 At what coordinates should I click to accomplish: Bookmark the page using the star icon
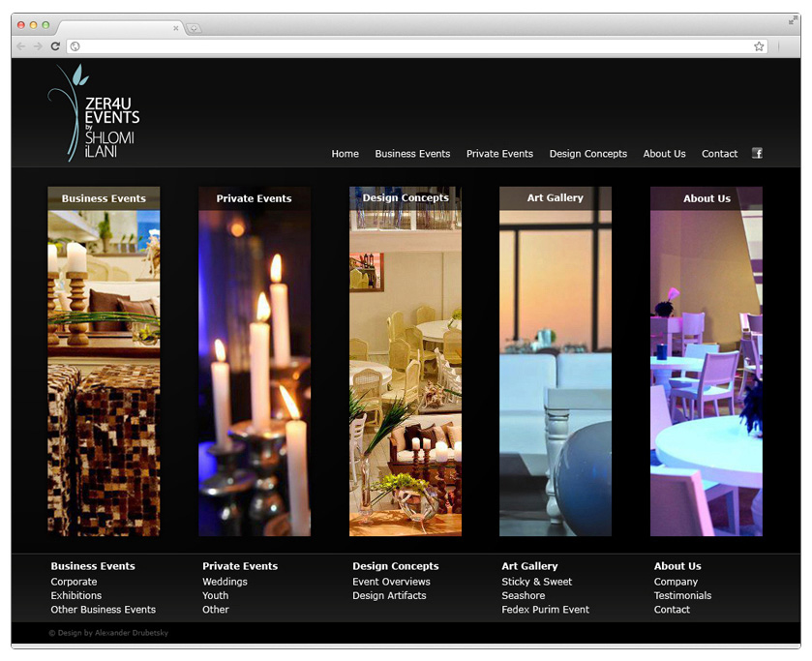(759, 45)
